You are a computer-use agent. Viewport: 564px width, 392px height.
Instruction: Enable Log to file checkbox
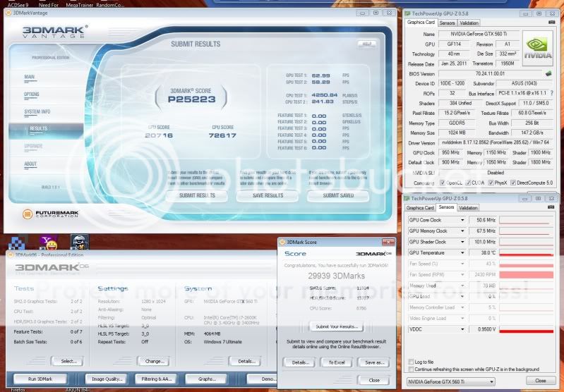tap(411, 362)
